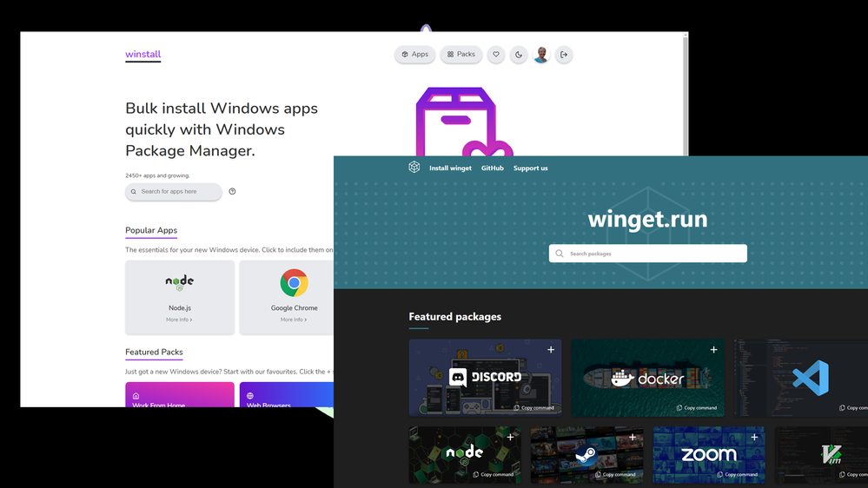Copy command for the Discord package
Viewport: 868px width, 488px height.
(533, 408)
